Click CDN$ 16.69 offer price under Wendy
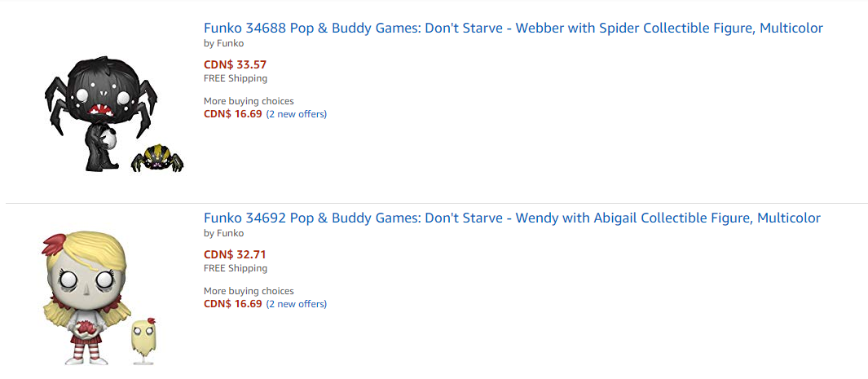Image resolution: width=868 pixels, height=379 pixels. (x=233, y=304)
